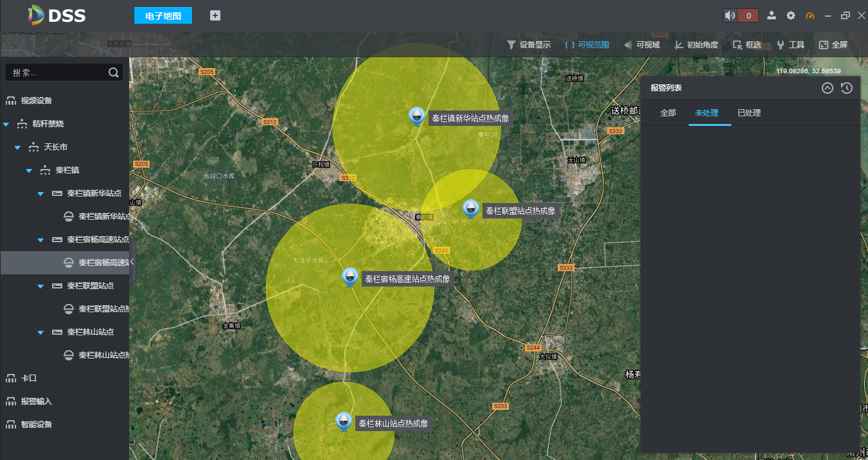Select the 秦栏林山站点 device row
The image size is (868, 460).
click(x=90, y=332)
